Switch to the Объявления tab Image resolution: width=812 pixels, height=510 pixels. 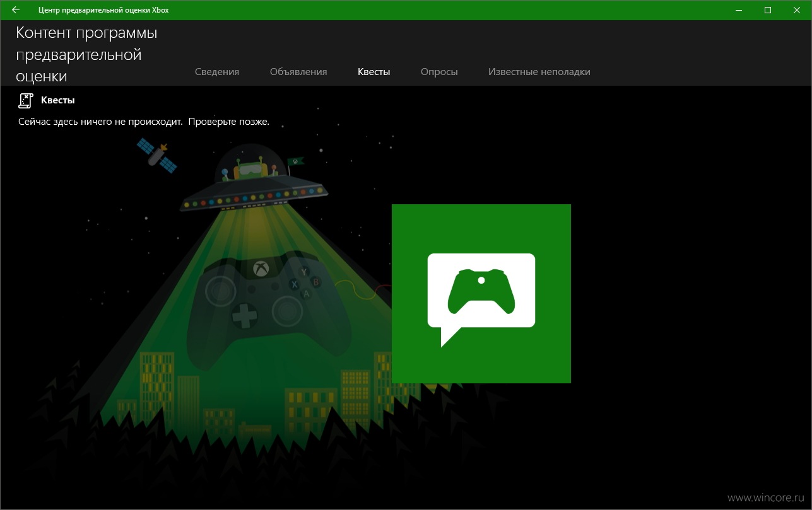[298, 72]
